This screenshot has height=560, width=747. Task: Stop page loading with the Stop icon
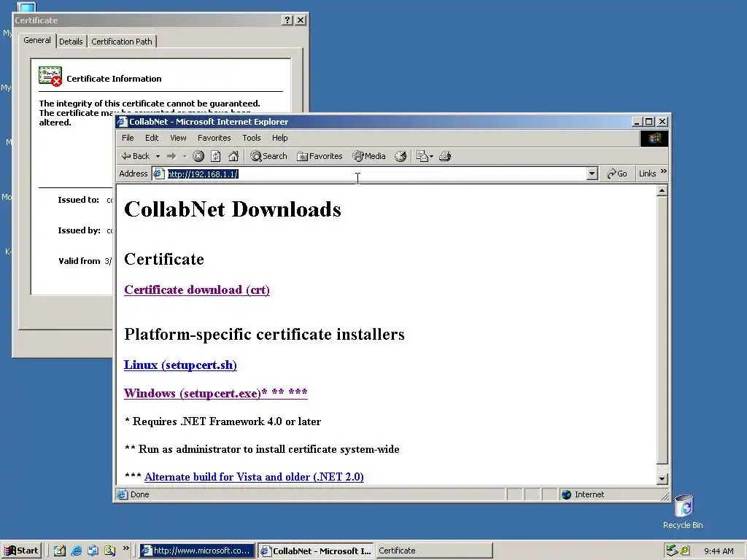point(198,156)
